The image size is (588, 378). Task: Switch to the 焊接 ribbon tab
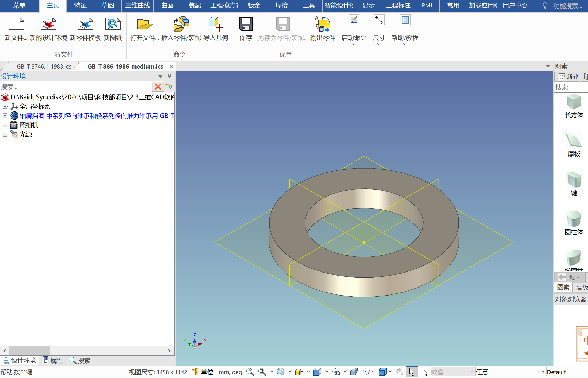click(x=281, y=6)
